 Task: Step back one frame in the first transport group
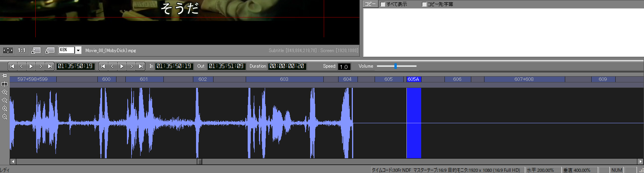point(21,66)
